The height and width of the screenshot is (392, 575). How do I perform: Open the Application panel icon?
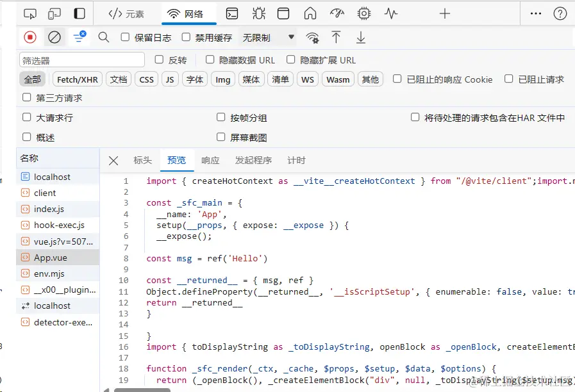283,14
